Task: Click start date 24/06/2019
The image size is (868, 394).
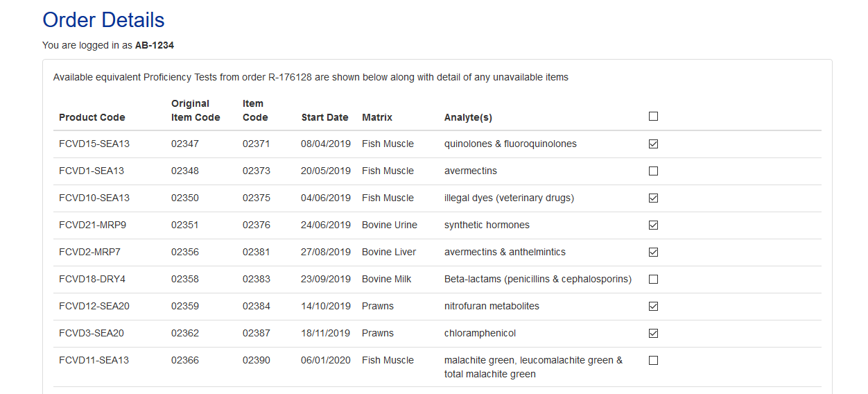Action: tap(326, 225)
